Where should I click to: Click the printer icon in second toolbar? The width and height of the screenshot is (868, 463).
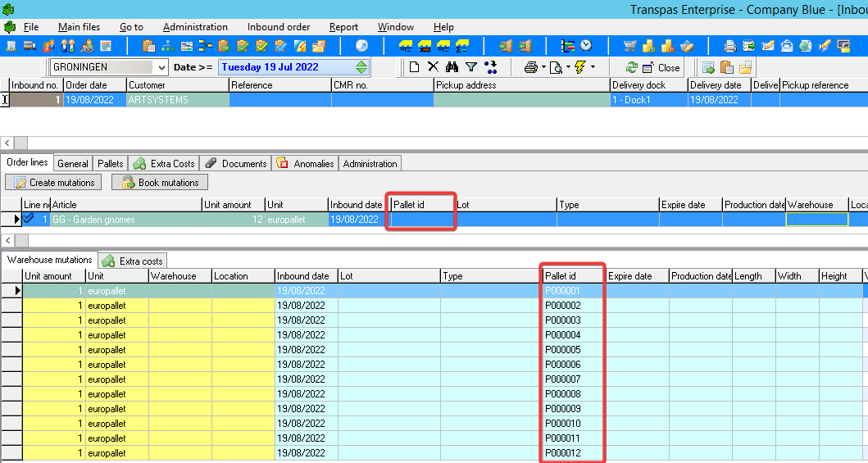point(530,67)
